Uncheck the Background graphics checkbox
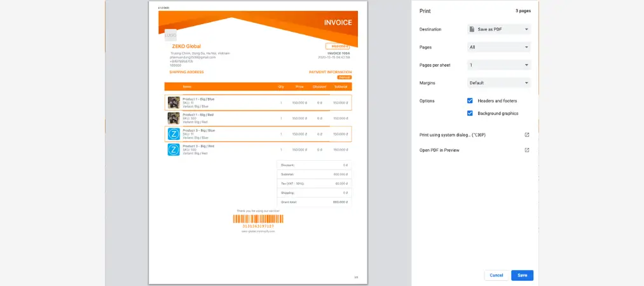 click(470, 113)
